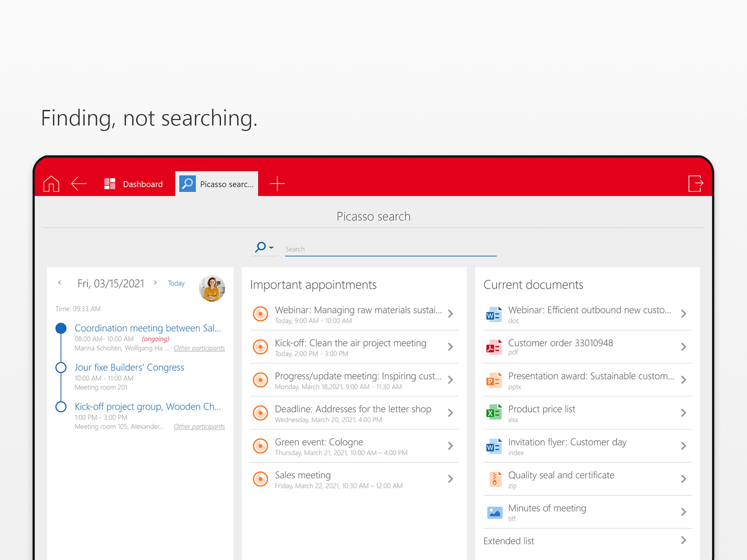This screenshot has width=747, height=560.
Task: Click the Excel icon for Product price list
Action: click(494, 413)
